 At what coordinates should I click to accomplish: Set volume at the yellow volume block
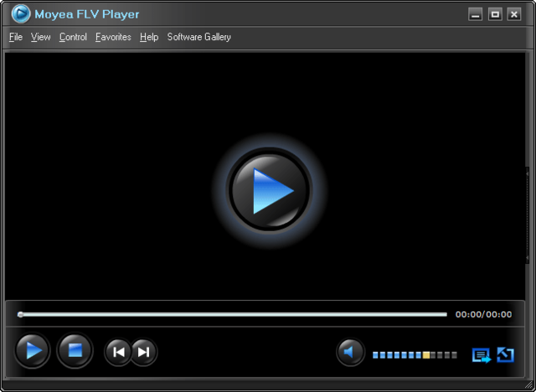426,355
